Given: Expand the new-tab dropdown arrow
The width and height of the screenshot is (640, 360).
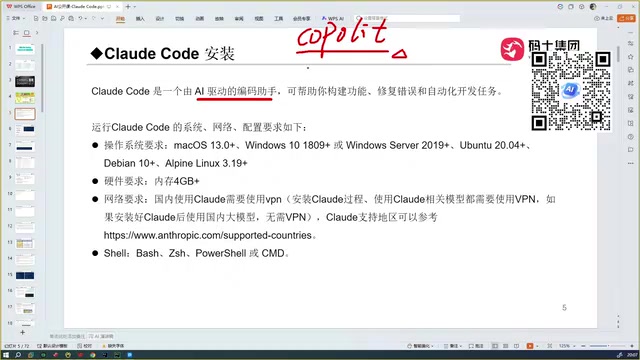Looking at the screenshot, I should point(135,7).
